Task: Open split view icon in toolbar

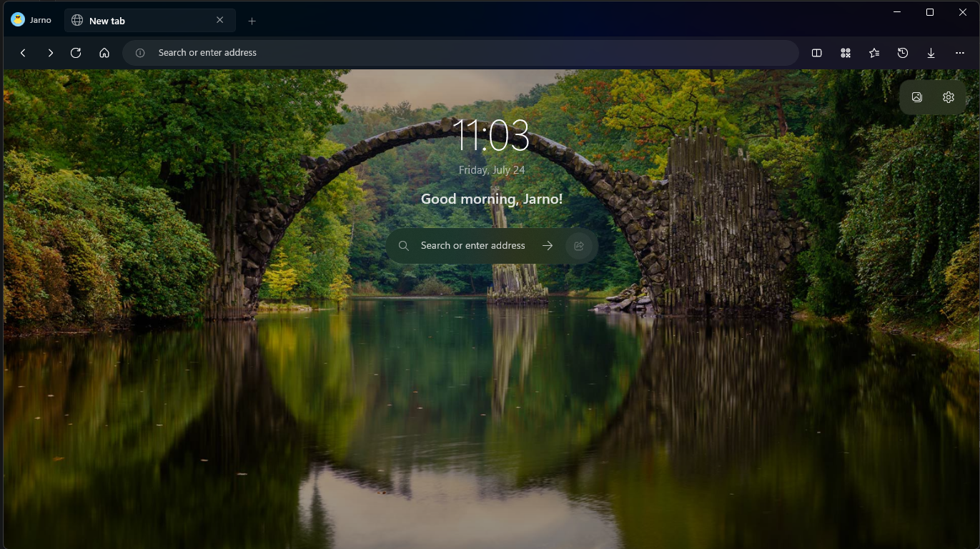Action: tap(817, 53)
